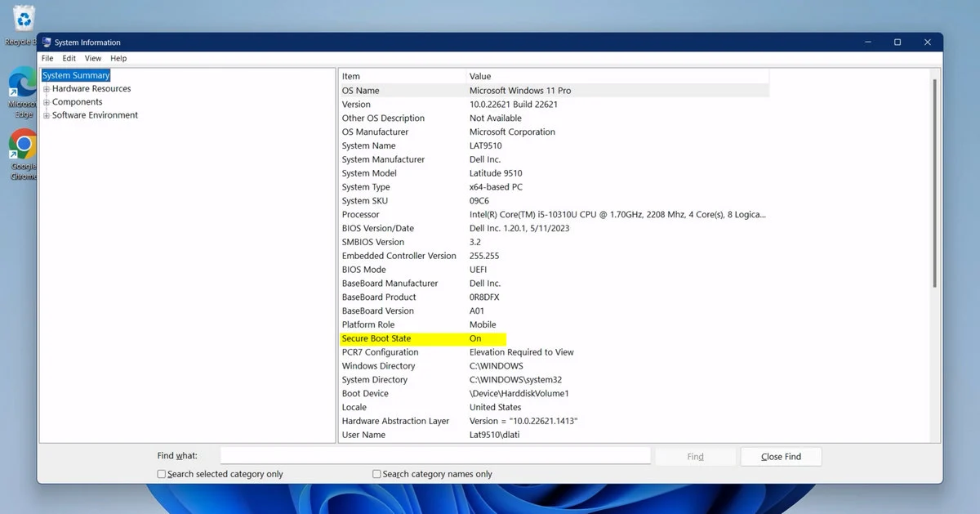The image size is (980, 514).
Task: Select the Platform Role row
Action: click(554, 324)
